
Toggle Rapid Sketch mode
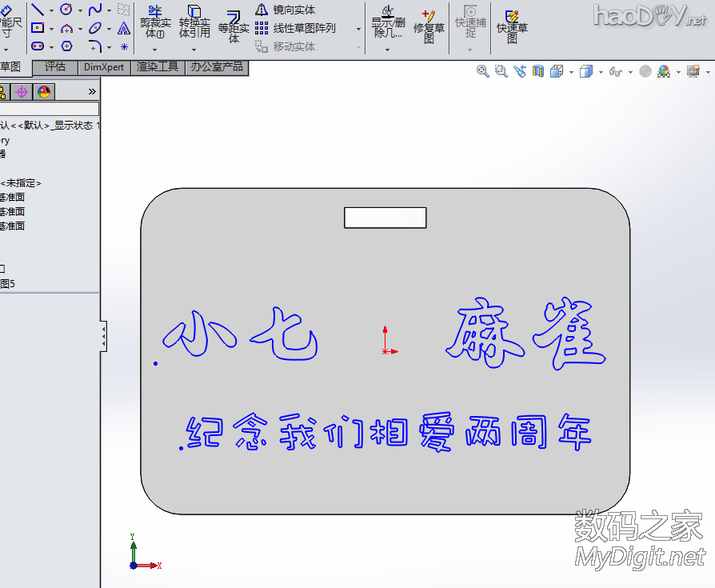(512, 24)
